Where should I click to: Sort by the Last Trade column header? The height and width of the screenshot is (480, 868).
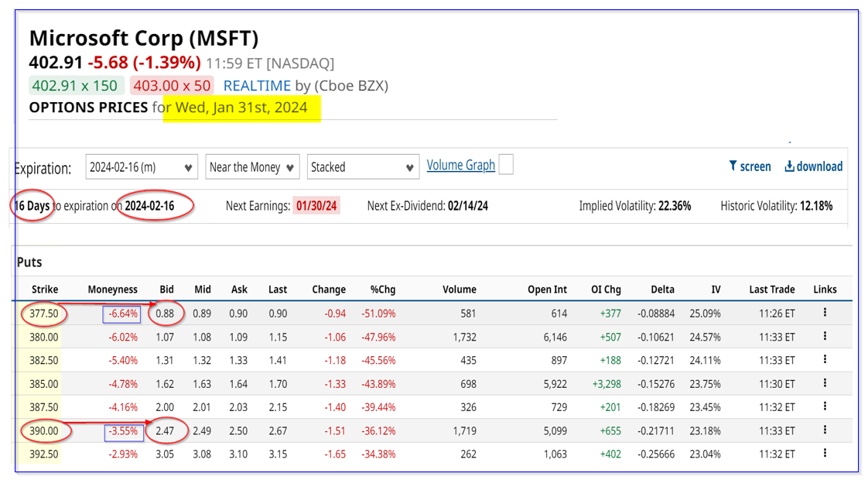[x=771, y=290]
